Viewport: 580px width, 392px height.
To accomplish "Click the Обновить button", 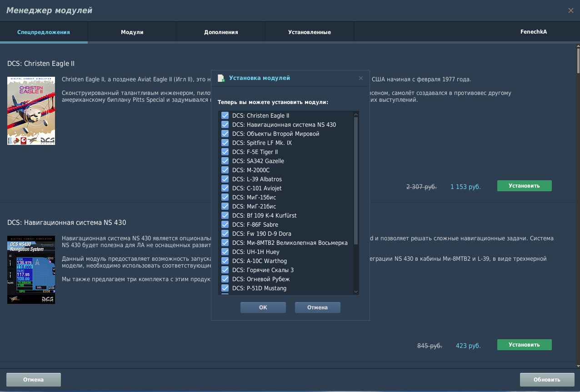I will coord(547,380).
